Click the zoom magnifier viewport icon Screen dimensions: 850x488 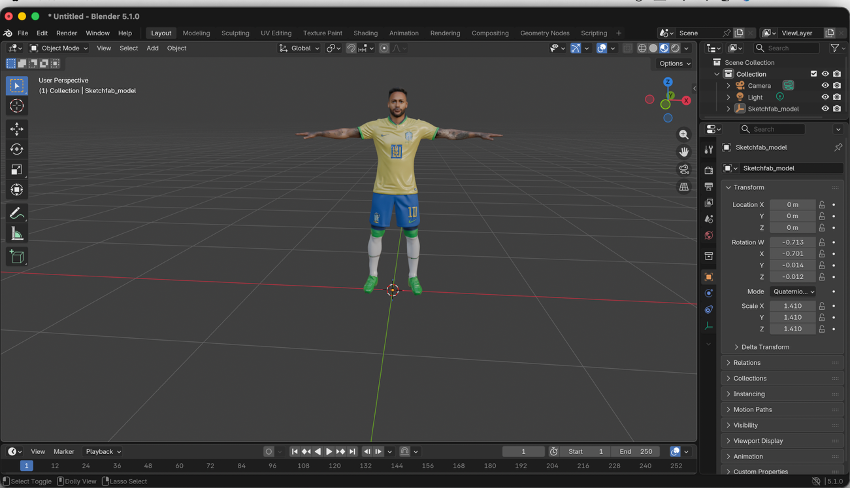tap(684, 134)
